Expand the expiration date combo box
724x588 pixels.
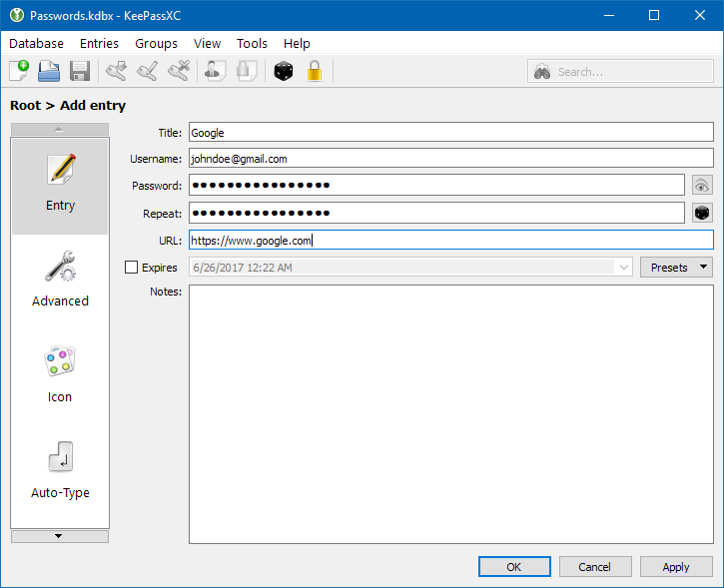[x=624, y=268]
